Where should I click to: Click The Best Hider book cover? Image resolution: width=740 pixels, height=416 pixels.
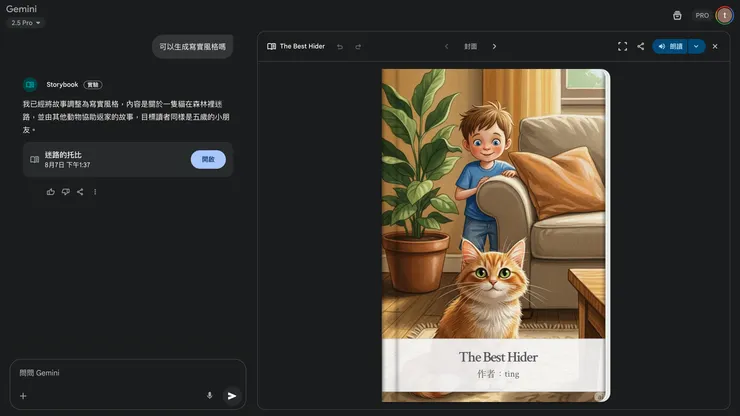tap(496, 235)
